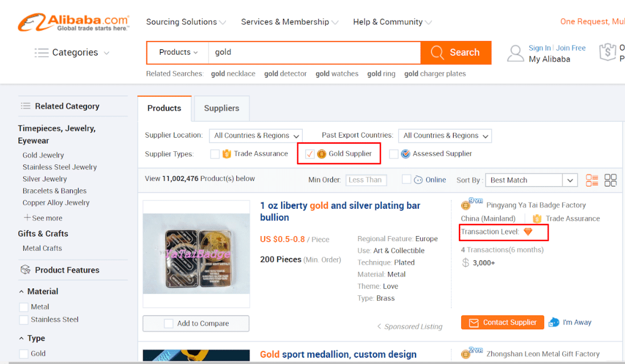
Task: Click the I'm Away chat icon
Action: coord(554,322)
